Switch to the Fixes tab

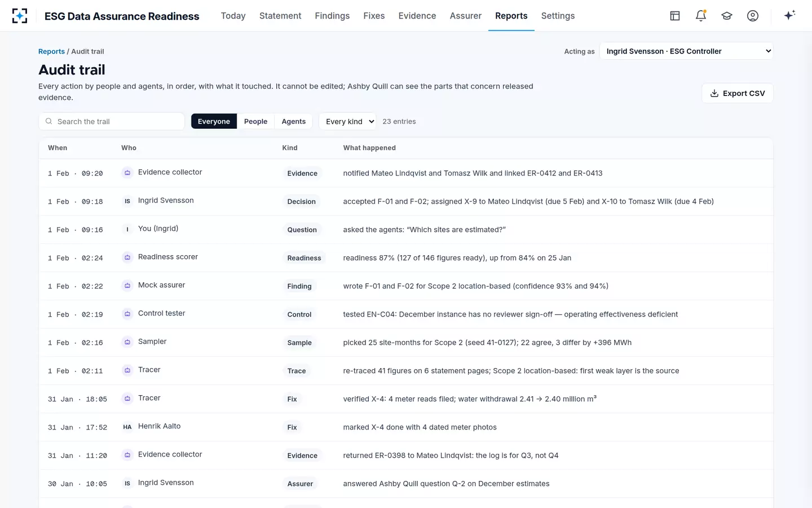tap(374, 16)
